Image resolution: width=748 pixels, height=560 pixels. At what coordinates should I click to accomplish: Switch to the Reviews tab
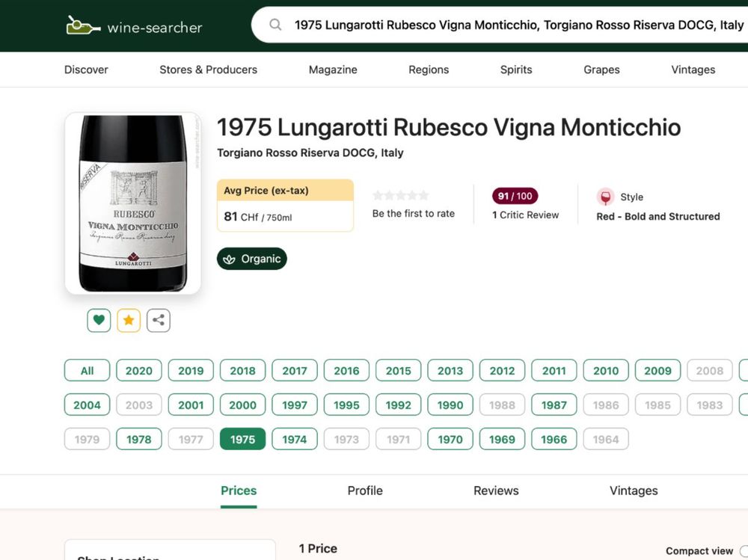point(496,490)
